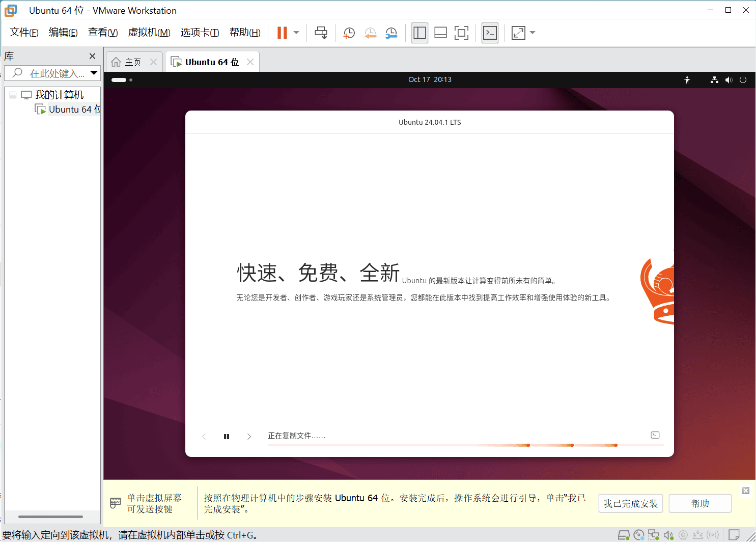The image size is (756, 542).
Task: Click the VMware Workstation title bar icon
Action: coord(11,10)
